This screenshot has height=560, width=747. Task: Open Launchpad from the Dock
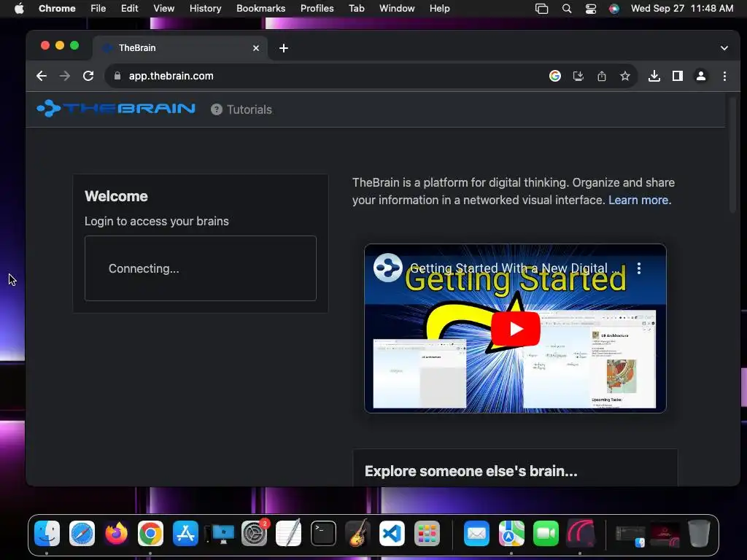coord(427,533)
